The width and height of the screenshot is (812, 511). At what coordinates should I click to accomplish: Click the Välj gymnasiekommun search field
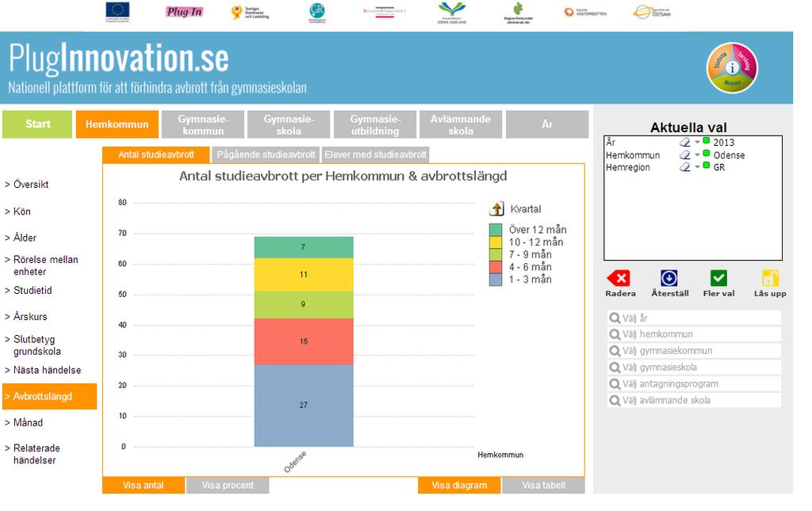click(694, 351)
